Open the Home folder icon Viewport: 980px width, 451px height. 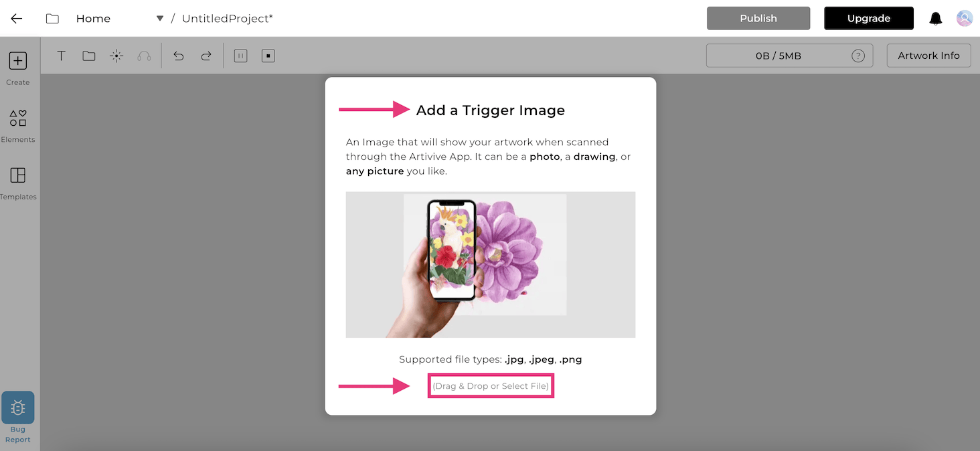[52, 19]
